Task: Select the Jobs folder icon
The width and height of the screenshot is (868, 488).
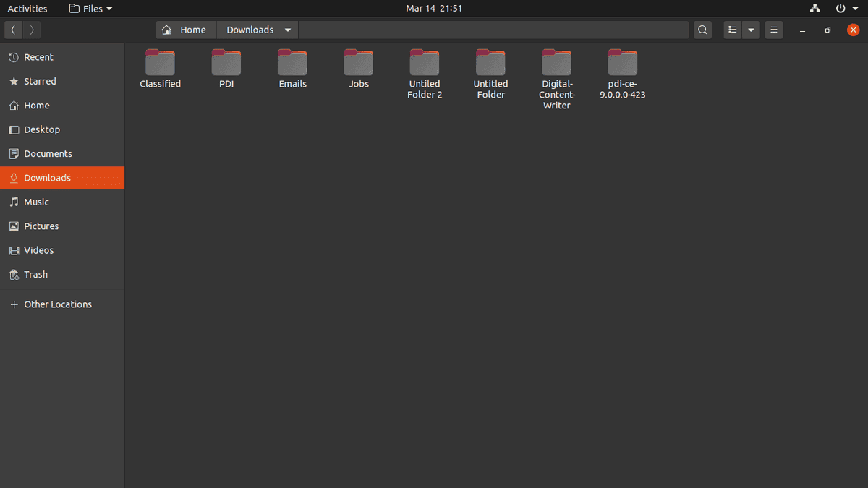Action: [359, 62]
